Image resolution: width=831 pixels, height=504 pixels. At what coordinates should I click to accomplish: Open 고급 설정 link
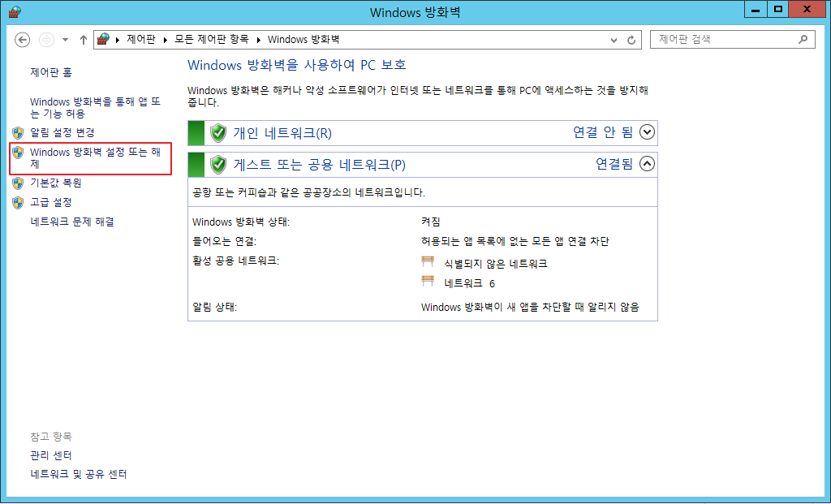51,202
